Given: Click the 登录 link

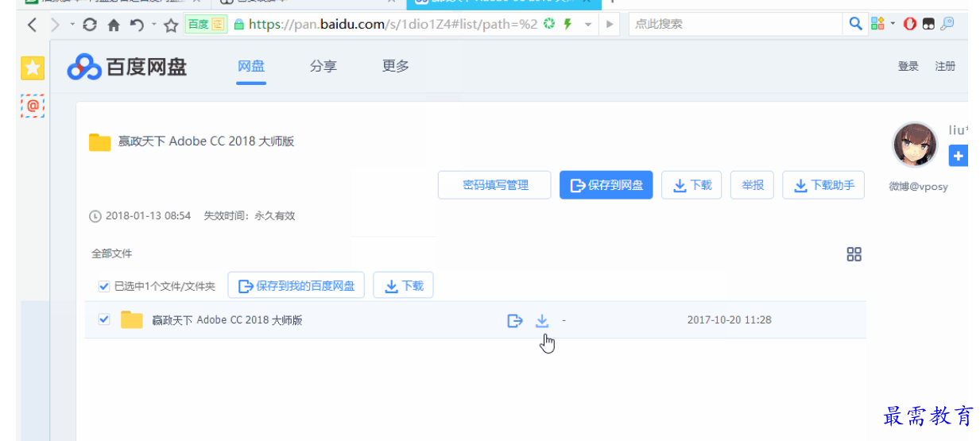Looking at the screenshot, I should [x=908, y=67].
